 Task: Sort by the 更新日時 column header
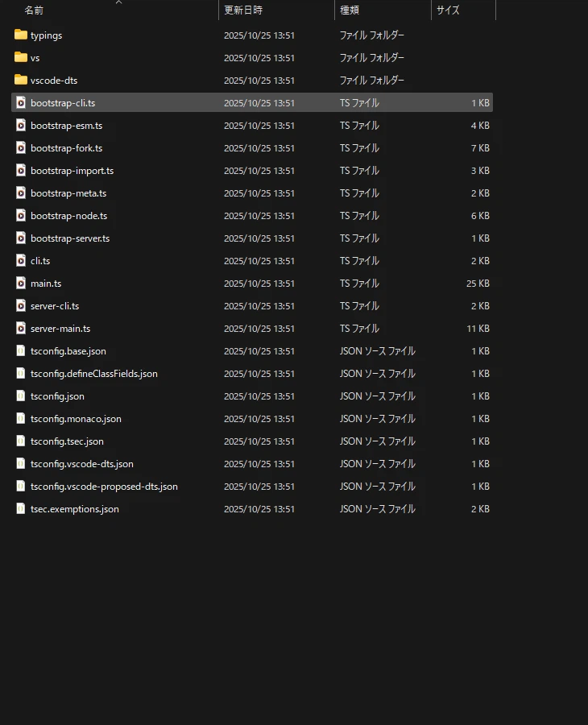click(243, 10)
